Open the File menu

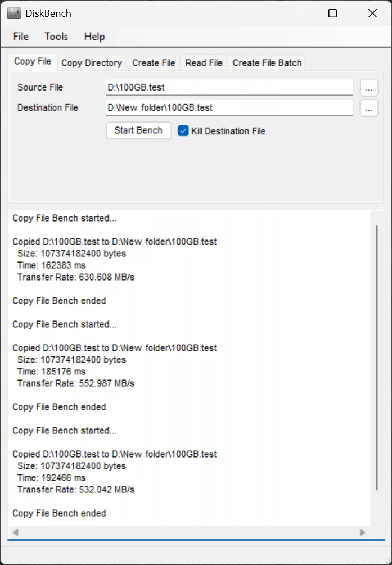21,37
